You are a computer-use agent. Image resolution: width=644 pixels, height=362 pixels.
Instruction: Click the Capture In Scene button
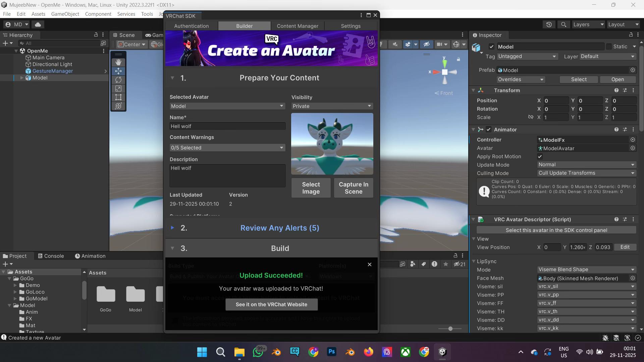click(354, 188)
